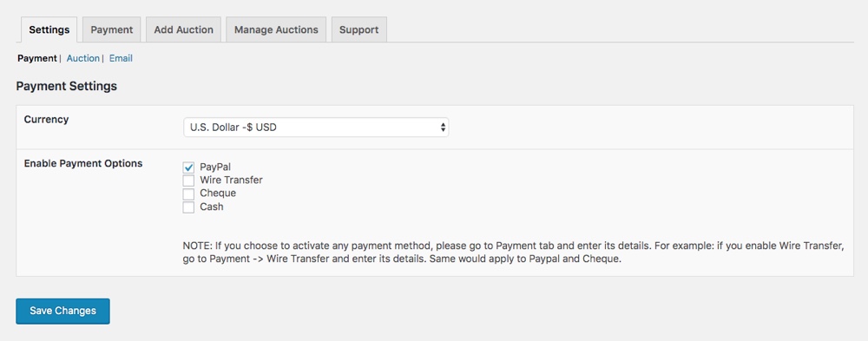Click the Wire Transfer label text
Image resolution: width=868 pixels, height=341 pixels.
[232, 180]
